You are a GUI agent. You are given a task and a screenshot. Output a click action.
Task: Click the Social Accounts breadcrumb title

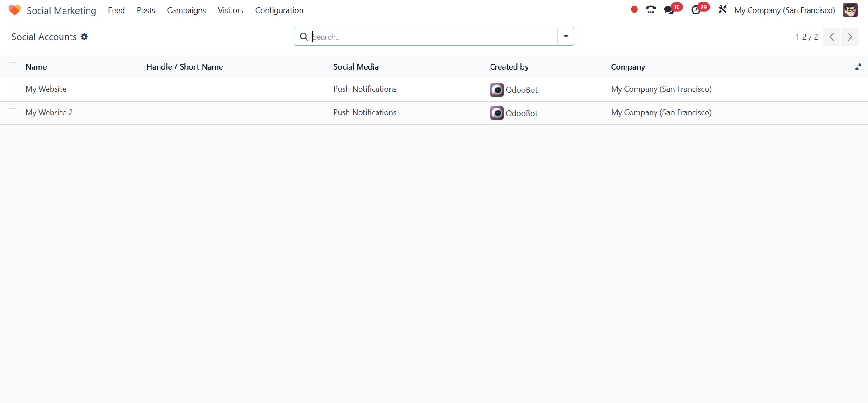pos(44,37)
